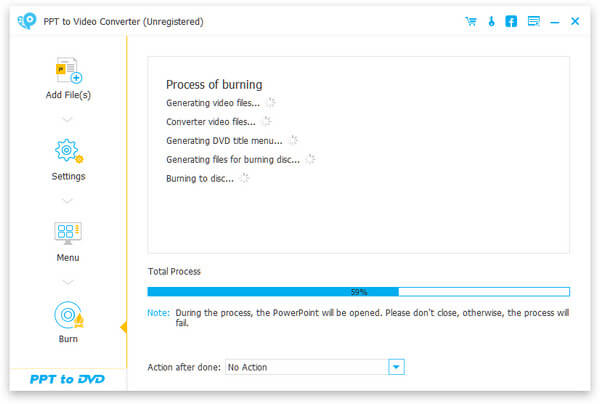Minimize the PPT to Video Converter window

(x=556, y=21)
